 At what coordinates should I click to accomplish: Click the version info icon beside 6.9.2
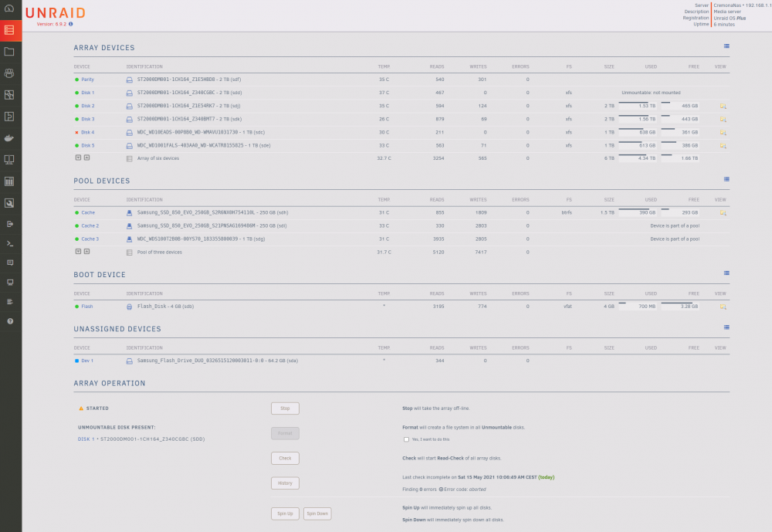[70, 24]
